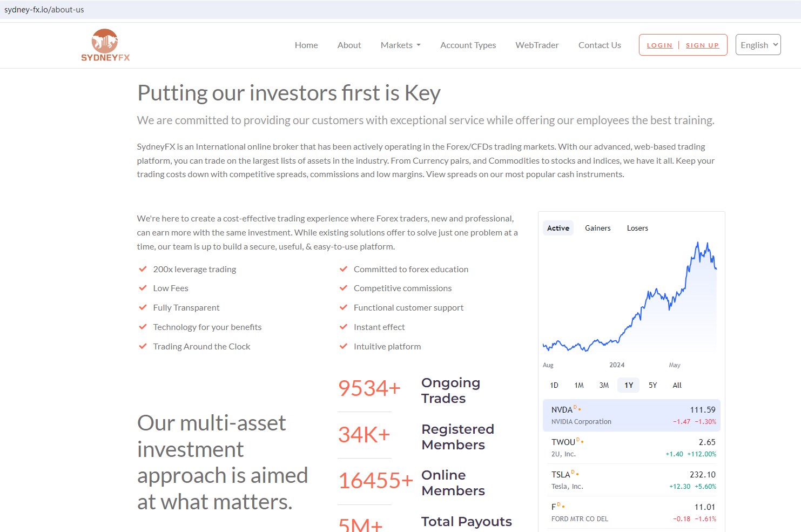Open the English language dropdown

(758, 45)
